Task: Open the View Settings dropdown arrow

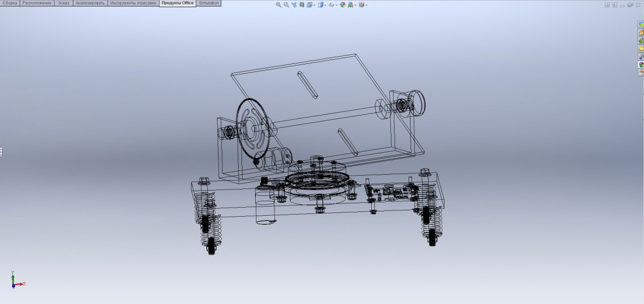Action: tap(366, 5)
